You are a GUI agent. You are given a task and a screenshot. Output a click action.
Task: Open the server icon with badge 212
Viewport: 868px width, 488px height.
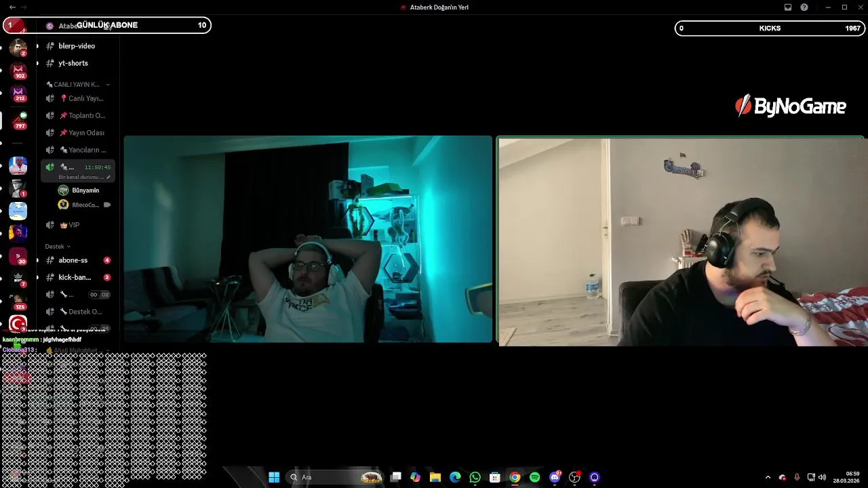click(18, 94)
